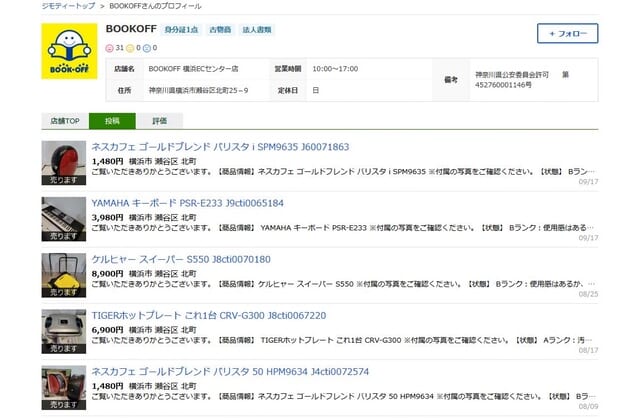
Task: Click the business hours 10:00〜17:00
Action: pyautogui.click(x=335, y=69)
